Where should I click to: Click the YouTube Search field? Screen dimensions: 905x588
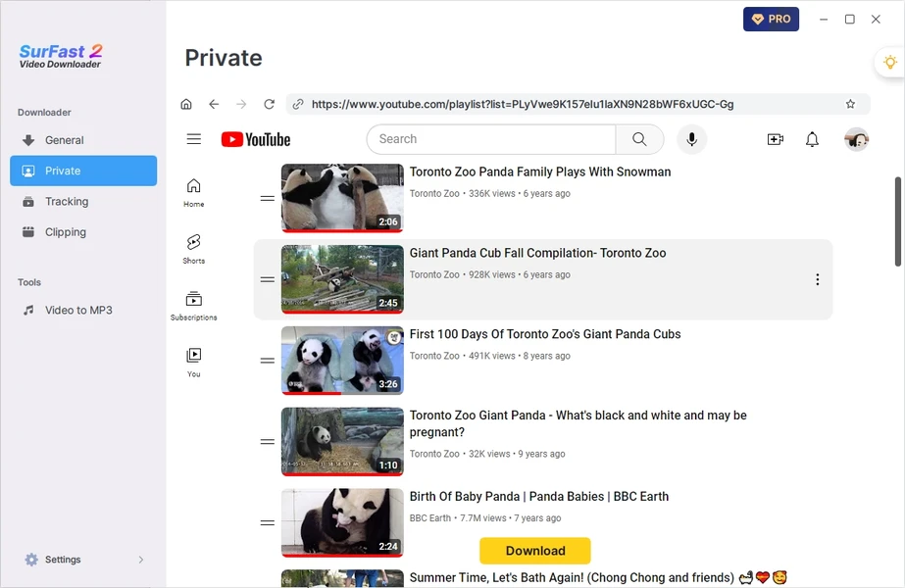pos(491,139)
